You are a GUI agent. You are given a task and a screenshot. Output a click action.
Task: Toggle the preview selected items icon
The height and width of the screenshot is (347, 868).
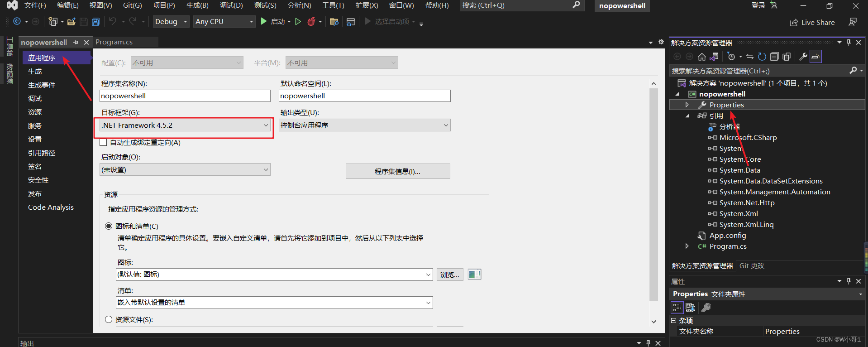pyautogui.click(x=816, y=57)
